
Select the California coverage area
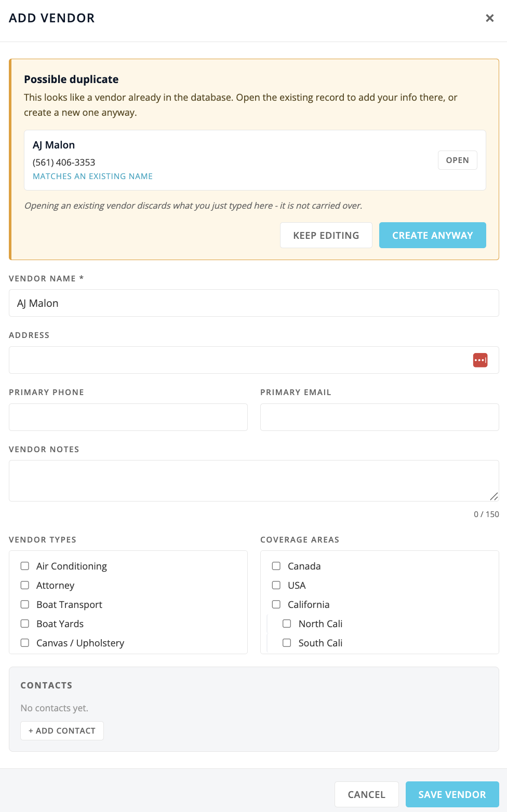click(276, 604)
